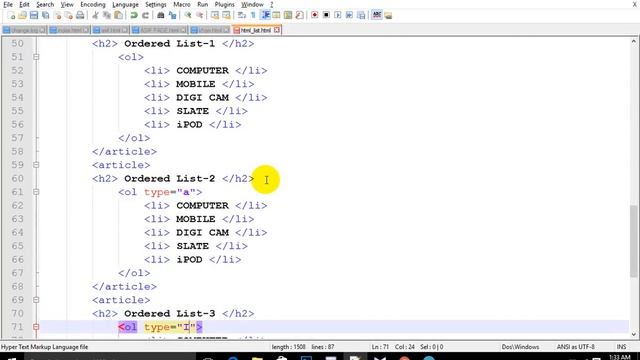Click the type="a" attribute on line 61

169,192
